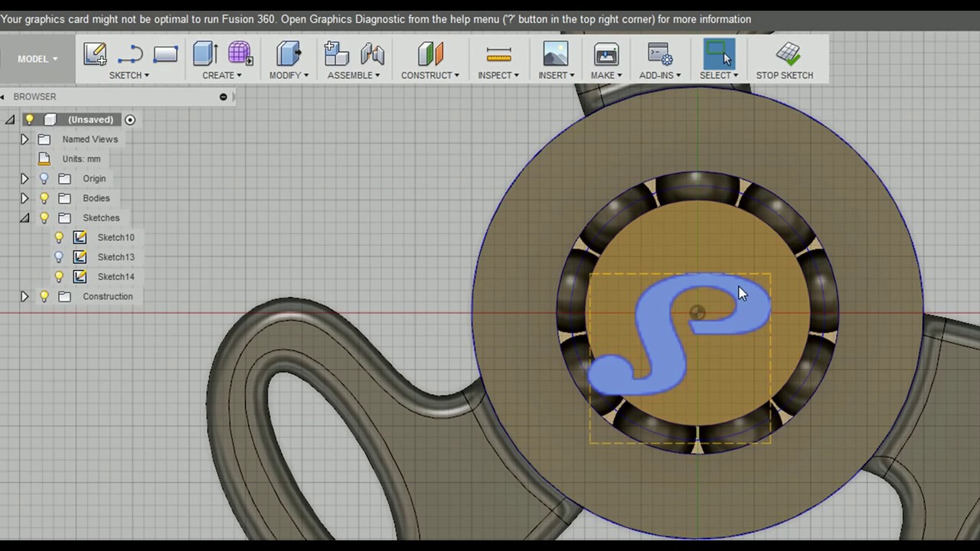The height and width of the screenshot is (551, 980).
Task: Open the SKETCH dropdown menu
Action: [x=129, y=75]
